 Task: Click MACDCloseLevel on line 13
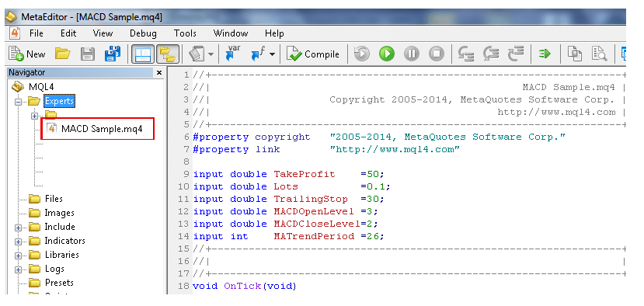317,224
